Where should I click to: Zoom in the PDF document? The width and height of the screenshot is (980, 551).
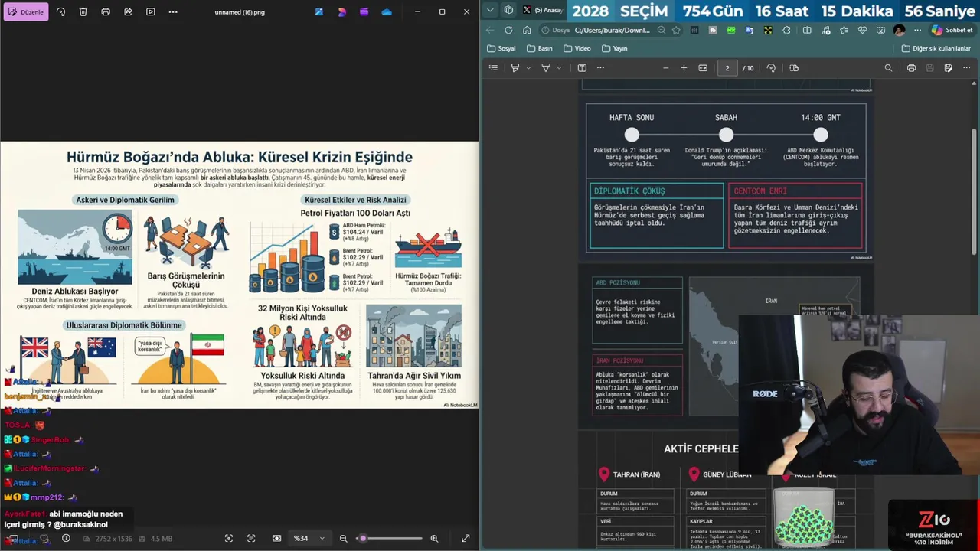(x=684, y=68)
